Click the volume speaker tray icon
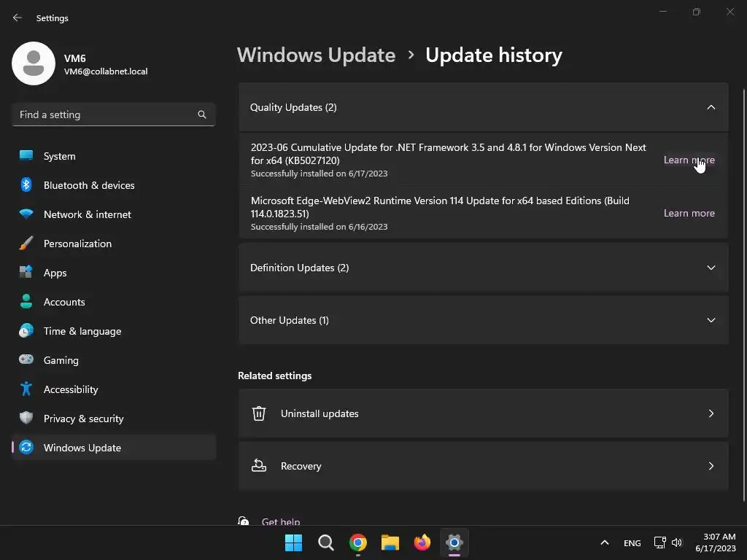 (x=677, y=542)
